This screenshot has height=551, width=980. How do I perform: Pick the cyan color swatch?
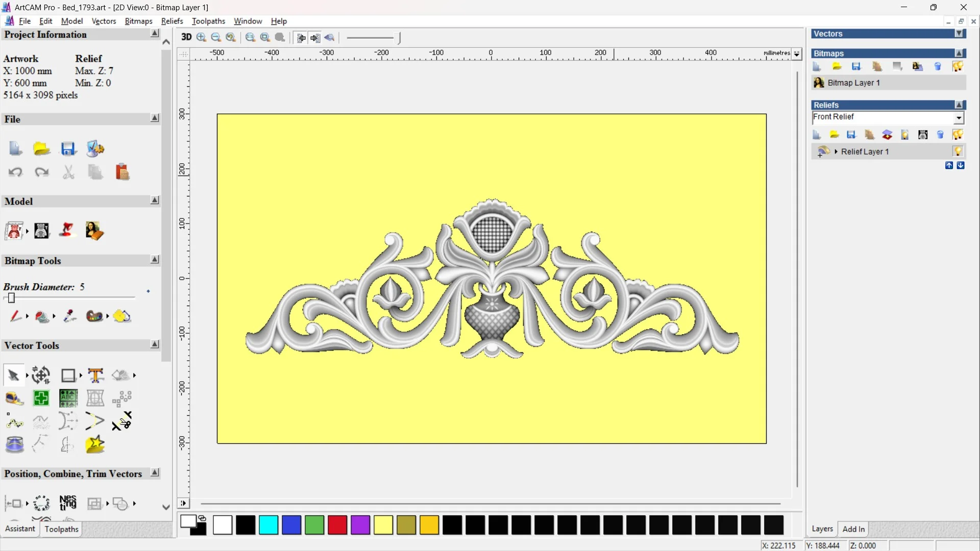point(268,525)
